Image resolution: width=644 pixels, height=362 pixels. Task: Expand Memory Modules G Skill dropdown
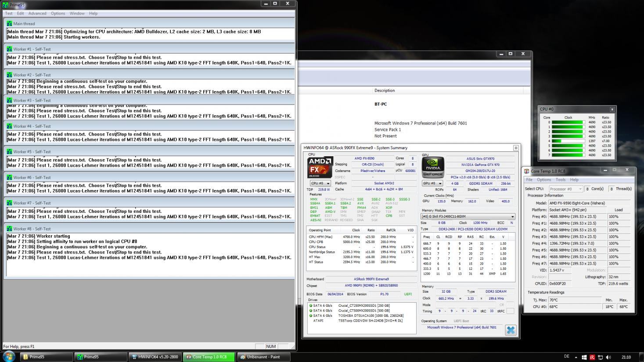[468, 216]
